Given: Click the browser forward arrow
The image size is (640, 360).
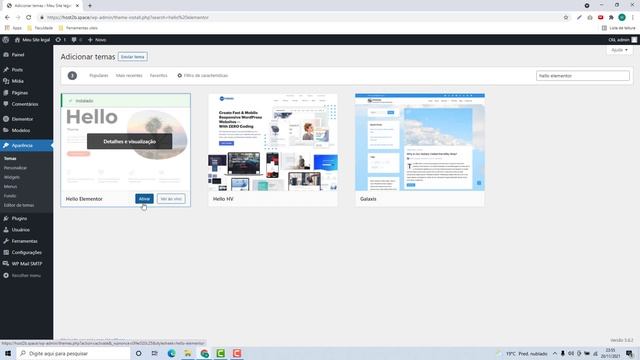Looking at the screenshot, I should click(18, 18).
